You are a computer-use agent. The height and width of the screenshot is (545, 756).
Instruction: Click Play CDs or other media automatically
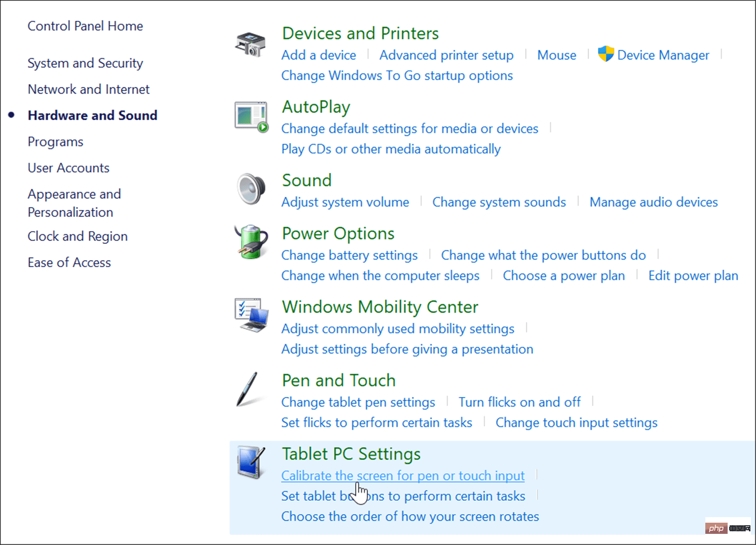coord(391,149)
